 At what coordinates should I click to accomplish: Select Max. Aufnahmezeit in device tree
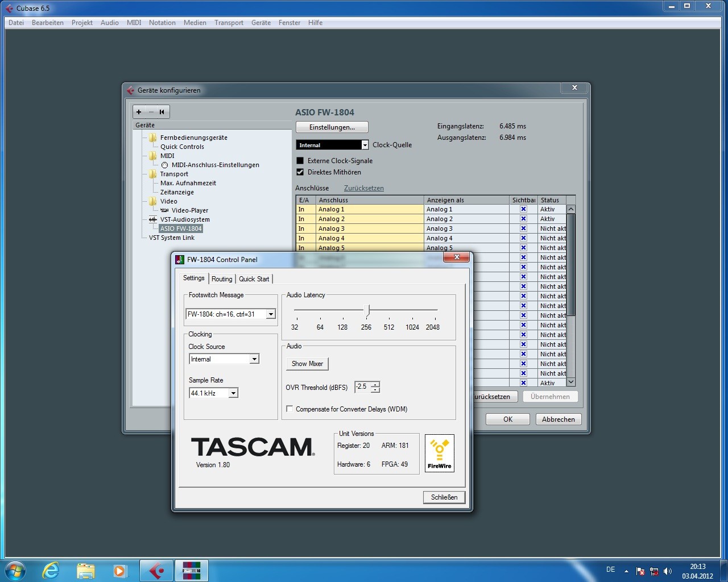[188, 183]
